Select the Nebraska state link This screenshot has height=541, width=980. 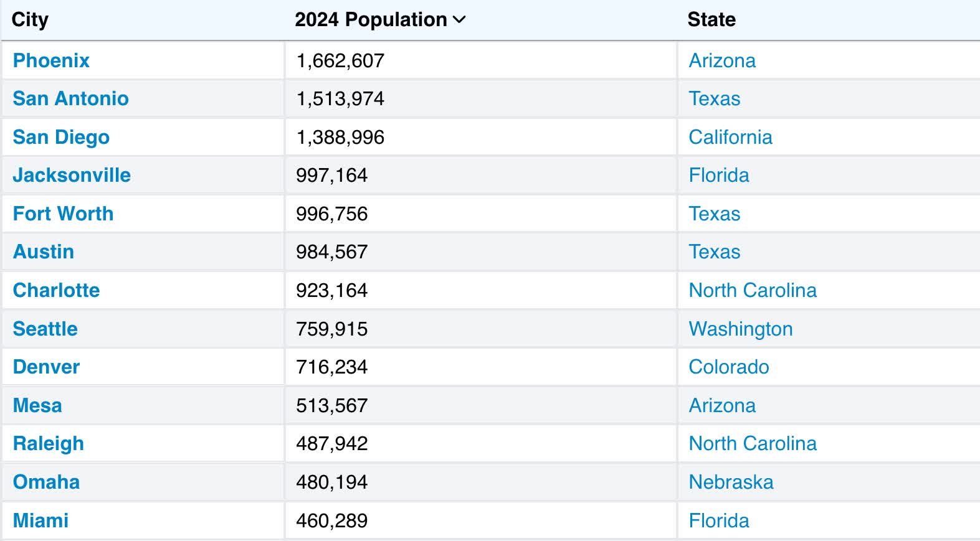point(731,482)
